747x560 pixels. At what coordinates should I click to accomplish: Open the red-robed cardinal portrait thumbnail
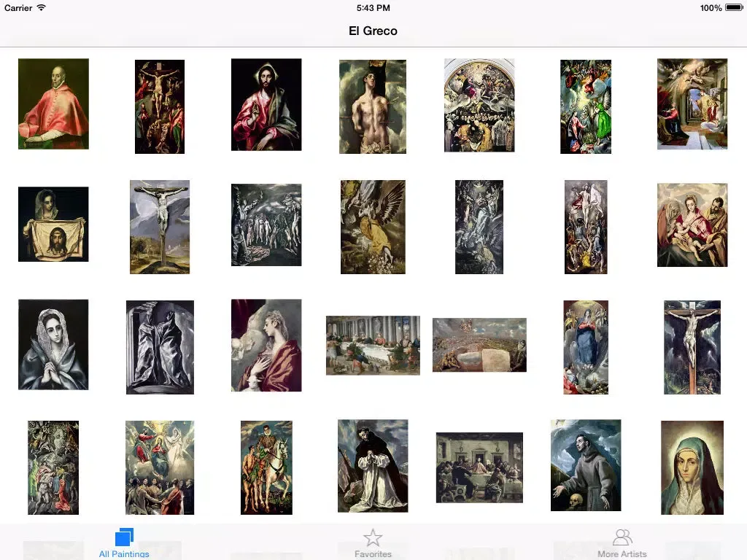click(x=53, y=104)
